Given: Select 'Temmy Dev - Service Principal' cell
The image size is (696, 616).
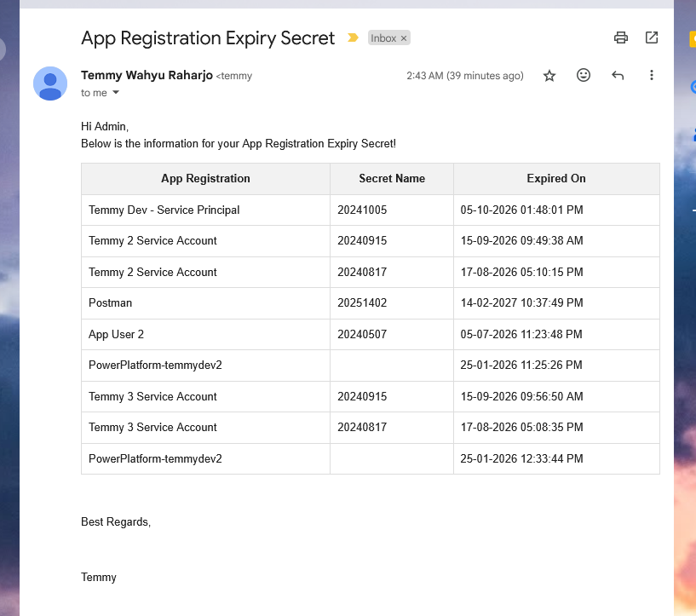Looking at the screenshot, I should [205, 210].
